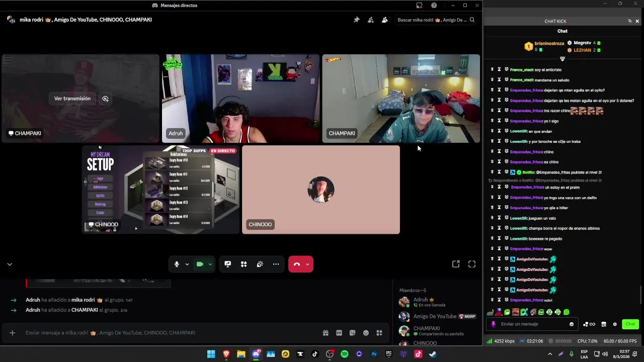Screen dimensions: 644x362
Task: Open attachment plus button in message box
Action: tap(13, 332)
